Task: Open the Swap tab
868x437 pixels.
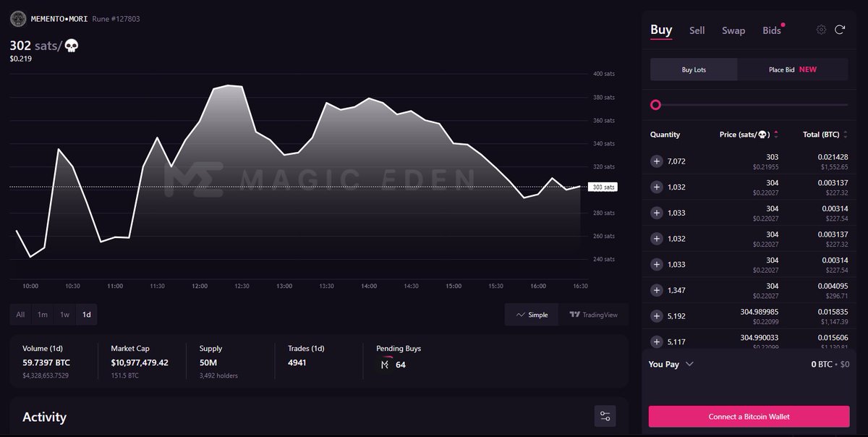Action: pos(733,30)
